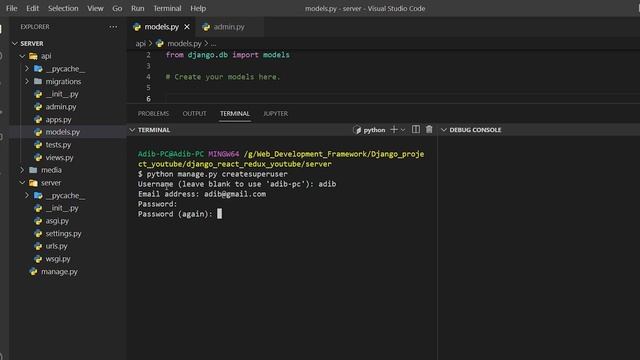Click in terminal at Password (again) prompt
Viewport: 640px width, 360px height.
[x=220, y=214]
